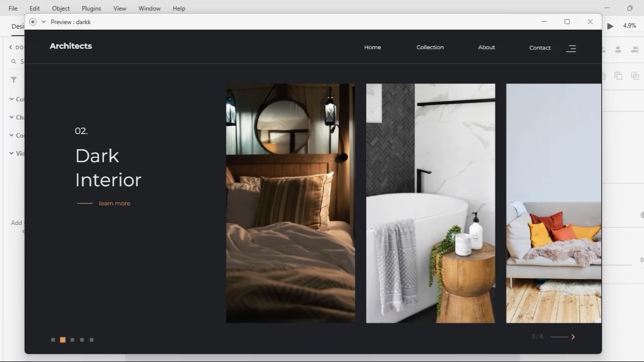This screenshot has width=644, height=362.
Task: Open the recording options chevron beside the record button
Action: coord(43,22)
